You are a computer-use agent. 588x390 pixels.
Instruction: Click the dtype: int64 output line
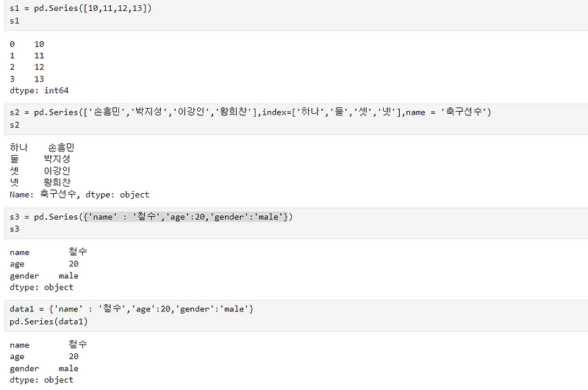click(x=39, y=90)
